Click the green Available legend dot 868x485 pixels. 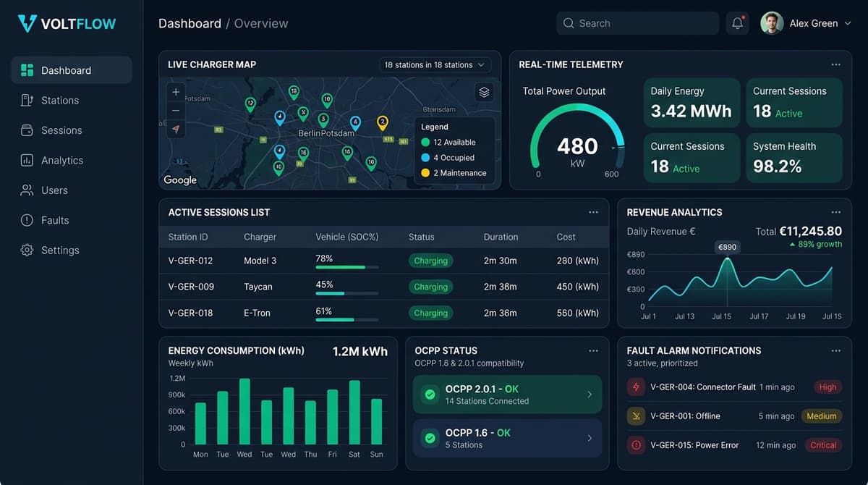tap(425, 143)
